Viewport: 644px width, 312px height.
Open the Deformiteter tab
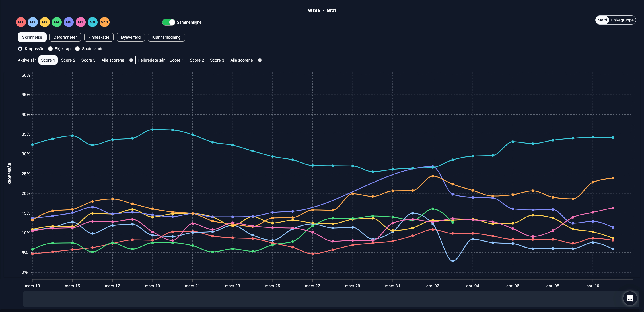coord(65,37)
